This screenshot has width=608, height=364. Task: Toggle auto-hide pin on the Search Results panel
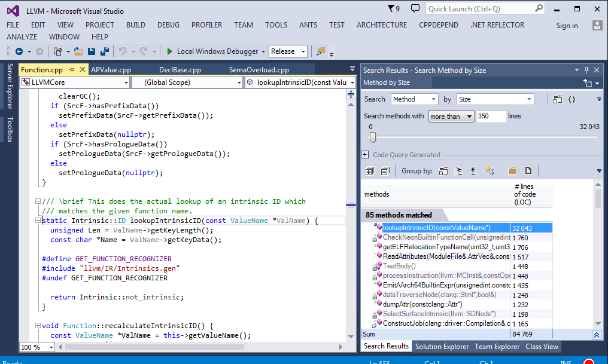click(x=586, y=70)
